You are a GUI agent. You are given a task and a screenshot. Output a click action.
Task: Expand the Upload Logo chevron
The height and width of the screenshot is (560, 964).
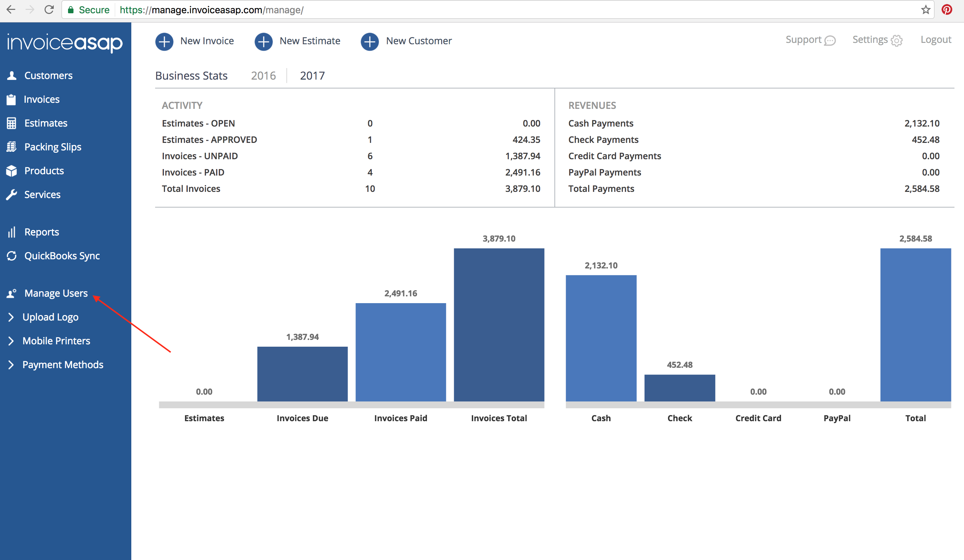pos(11,317)
